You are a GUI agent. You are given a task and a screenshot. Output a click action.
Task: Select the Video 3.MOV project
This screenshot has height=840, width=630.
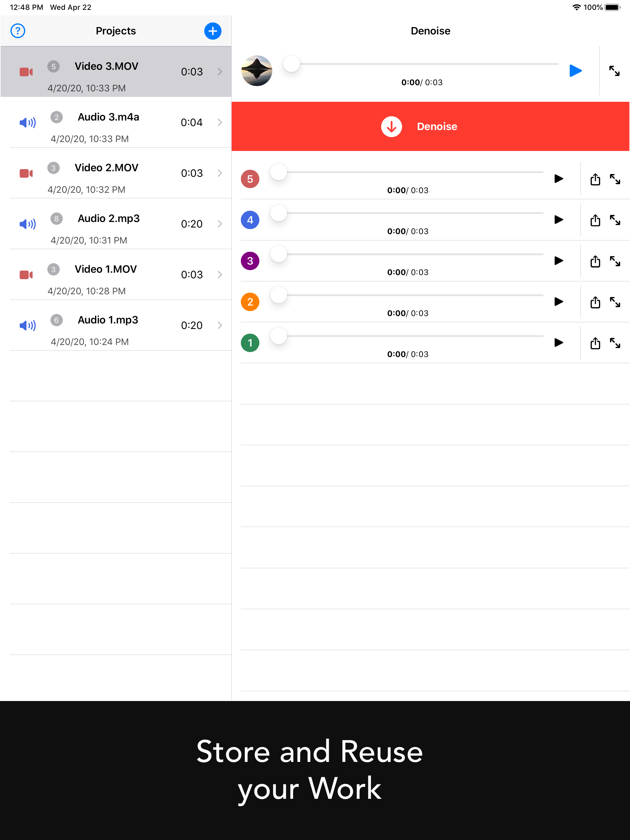click(114, 71)
